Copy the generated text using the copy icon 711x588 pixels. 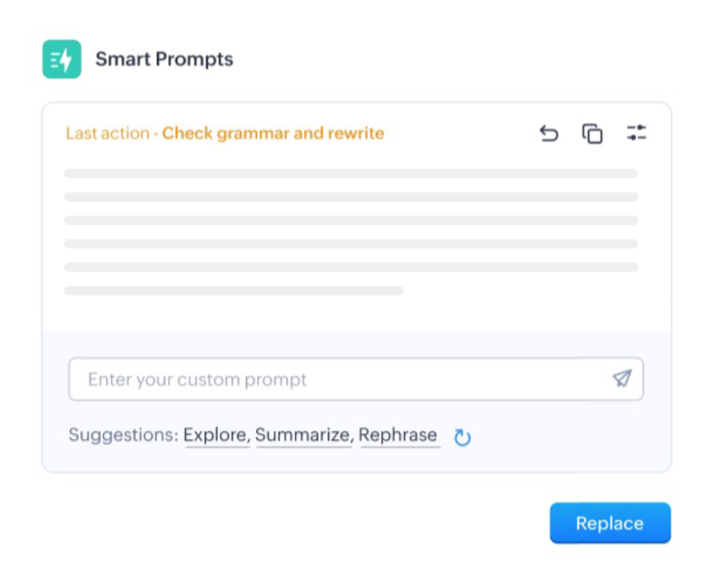(x=592, y=134)
